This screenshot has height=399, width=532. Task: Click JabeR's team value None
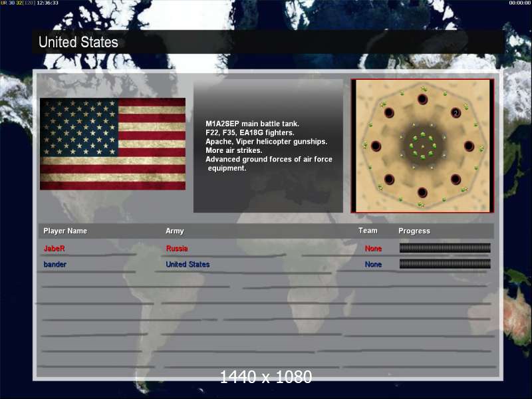373,248
